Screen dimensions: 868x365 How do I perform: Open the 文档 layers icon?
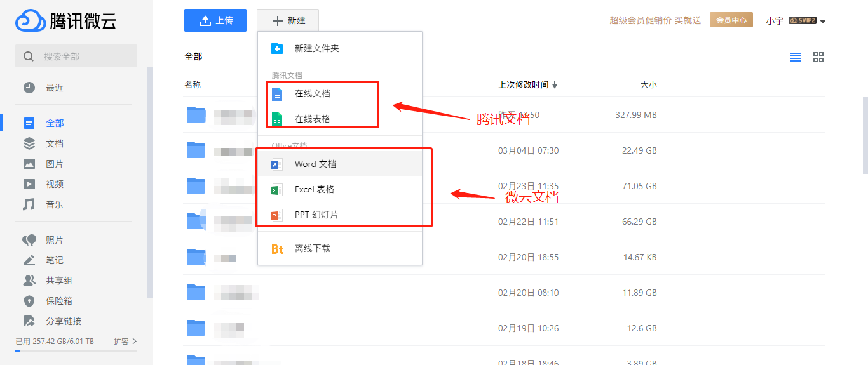[29, 143]
